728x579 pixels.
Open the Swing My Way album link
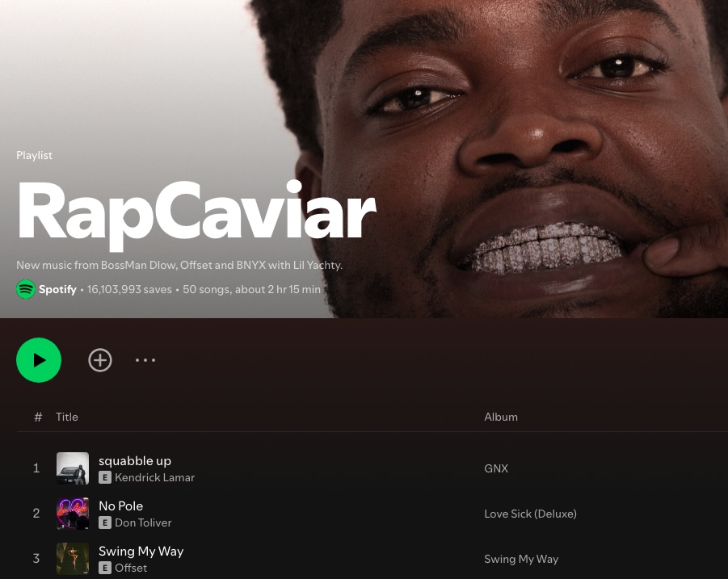click(521, 559)
